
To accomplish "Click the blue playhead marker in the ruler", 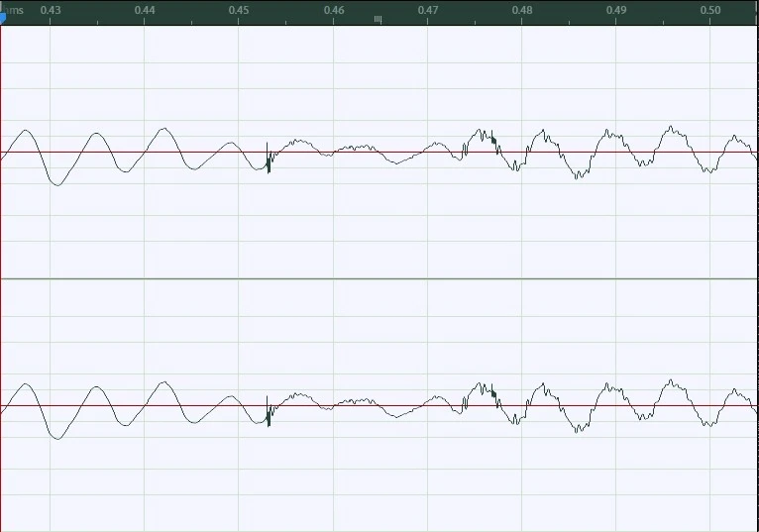I will click(x=3, y=16).
